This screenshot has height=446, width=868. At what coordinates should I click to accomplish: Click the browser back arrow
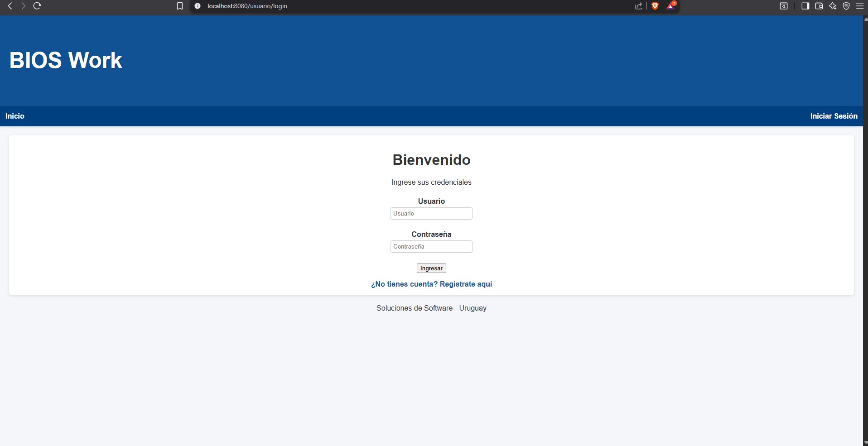click(x=10, y=6)
